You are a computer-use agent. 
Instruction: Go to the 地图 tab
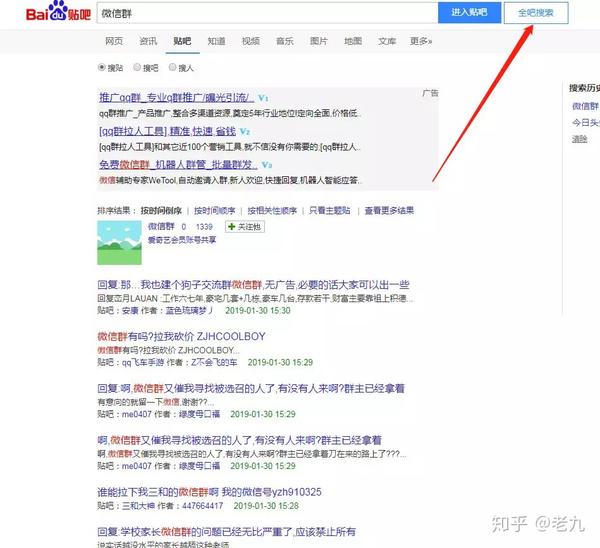click(x=353, y=41)
